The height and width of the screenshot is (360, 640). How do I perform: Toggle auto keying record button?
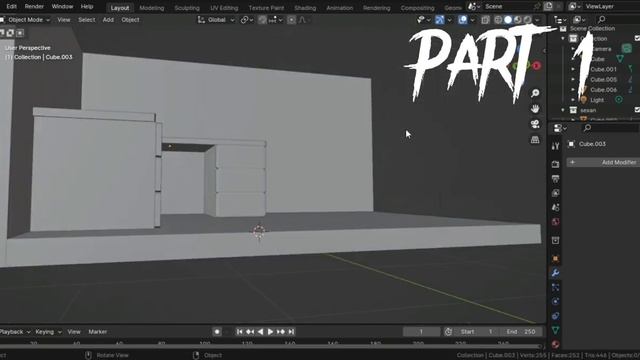217,332
